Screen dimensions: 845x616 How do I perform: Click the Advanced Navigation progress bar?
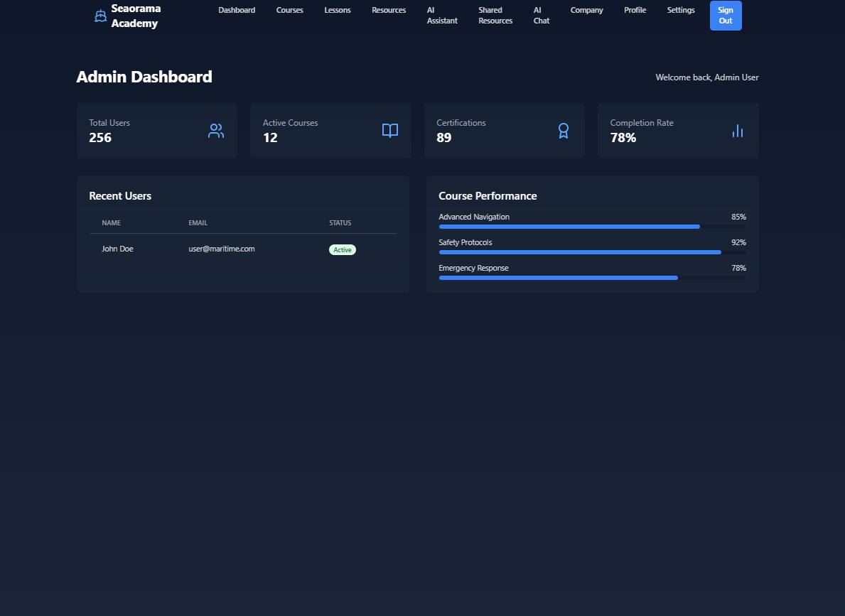[592, 227]
